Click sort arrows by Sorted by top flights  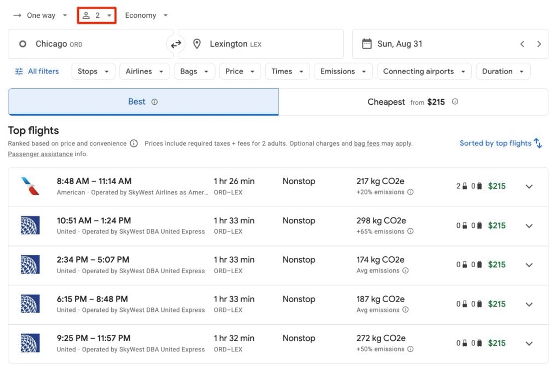538,143
